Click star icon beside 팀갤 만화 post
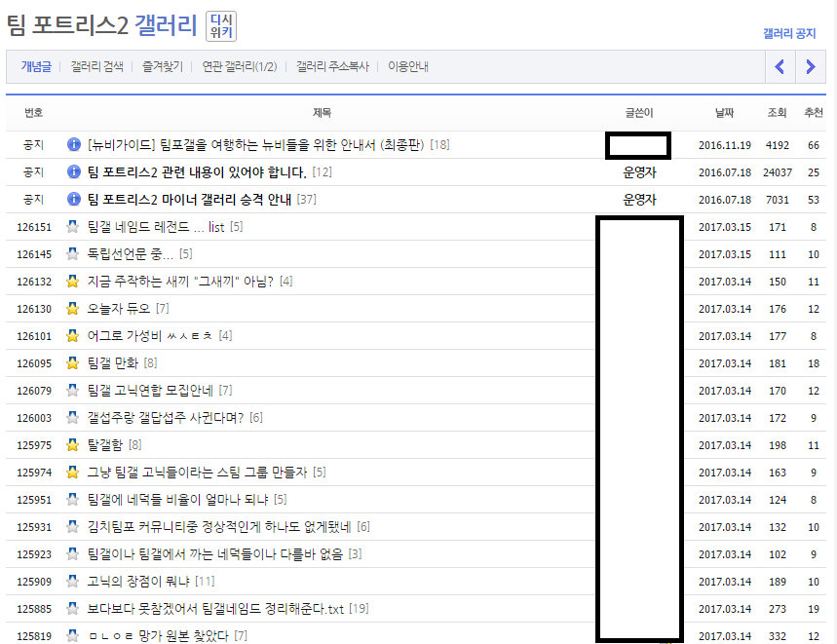Viewport: 837px width, 644px height. (x=72, y=363)
